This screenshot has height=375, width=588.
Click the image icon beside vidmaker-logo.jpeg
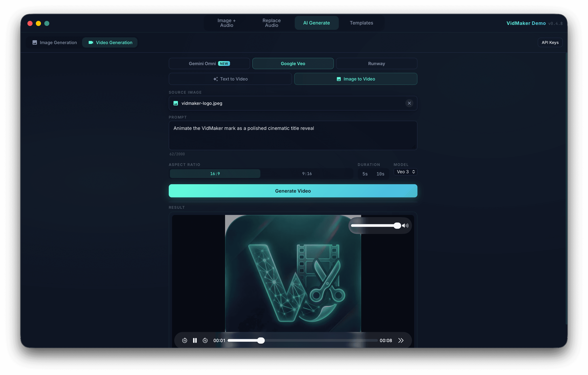click(x=176, y=103)
